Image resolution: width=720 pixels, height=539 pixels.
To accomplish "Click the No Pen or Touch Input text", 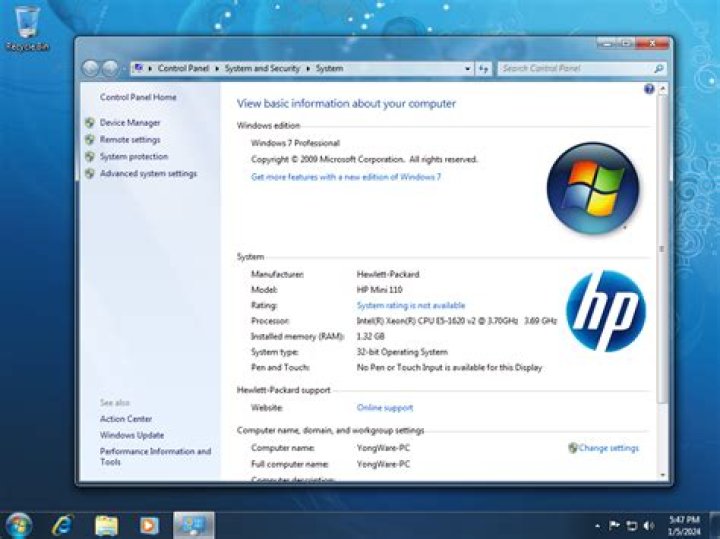I will tap(449, 368).
